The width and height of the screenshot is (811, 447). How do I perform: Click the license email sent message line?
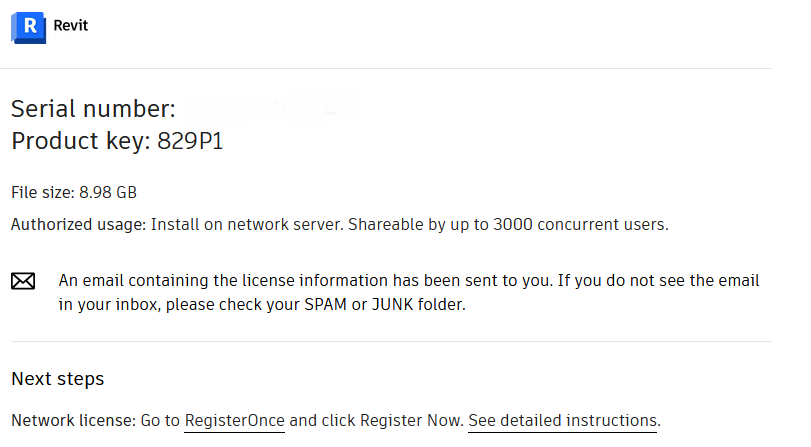click(x=400, y=280)
